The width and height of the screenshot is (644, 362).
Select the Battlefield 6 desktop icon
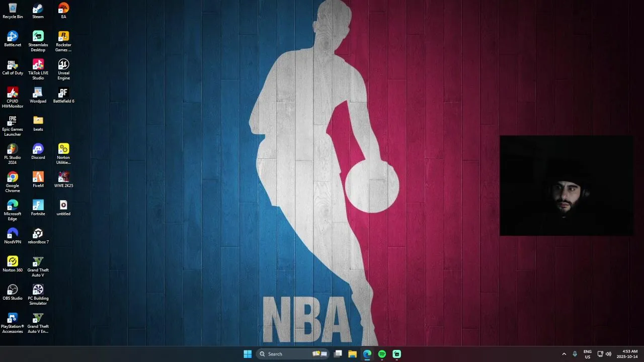click(63, 96)
